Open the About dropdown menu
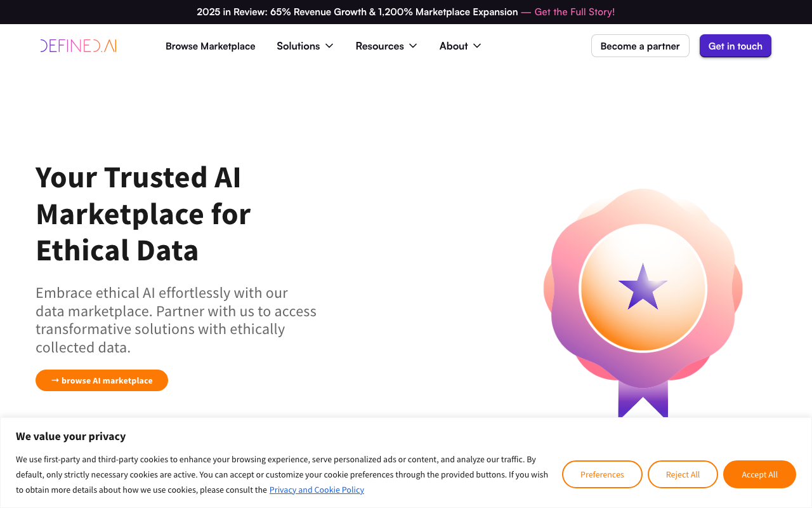This screenshot has height=508, width=812. [460, 46]
